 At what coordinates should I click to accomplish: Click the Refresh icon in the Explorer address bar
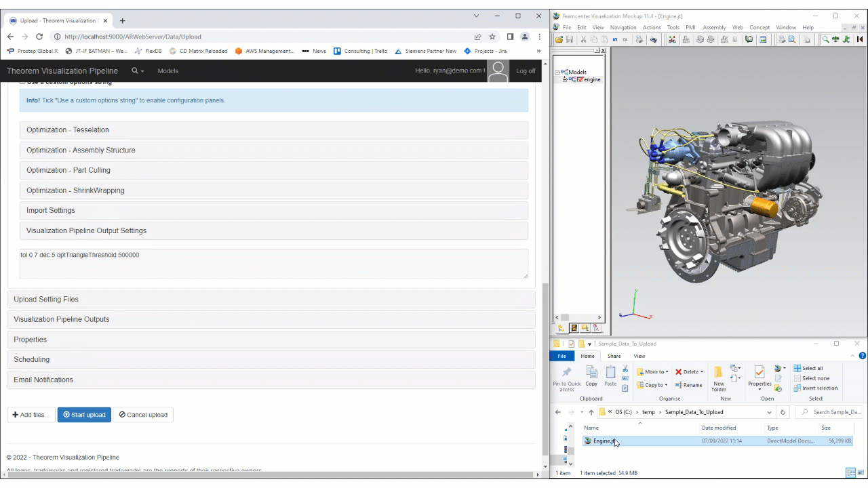click(783, 411)
